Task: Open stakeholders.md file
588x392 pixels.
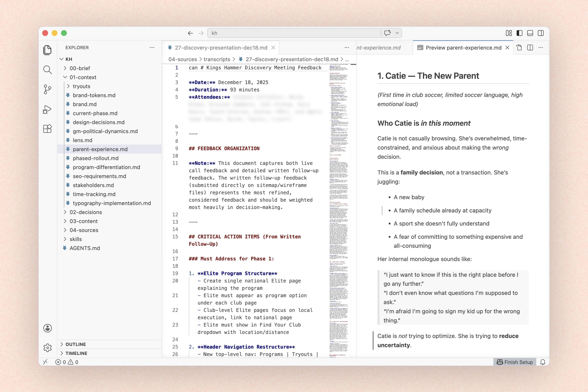Action: 109,185
